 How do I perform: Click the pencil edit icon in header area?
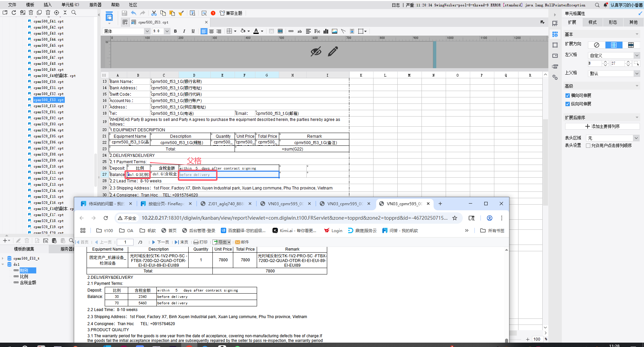tap(333, 51)
